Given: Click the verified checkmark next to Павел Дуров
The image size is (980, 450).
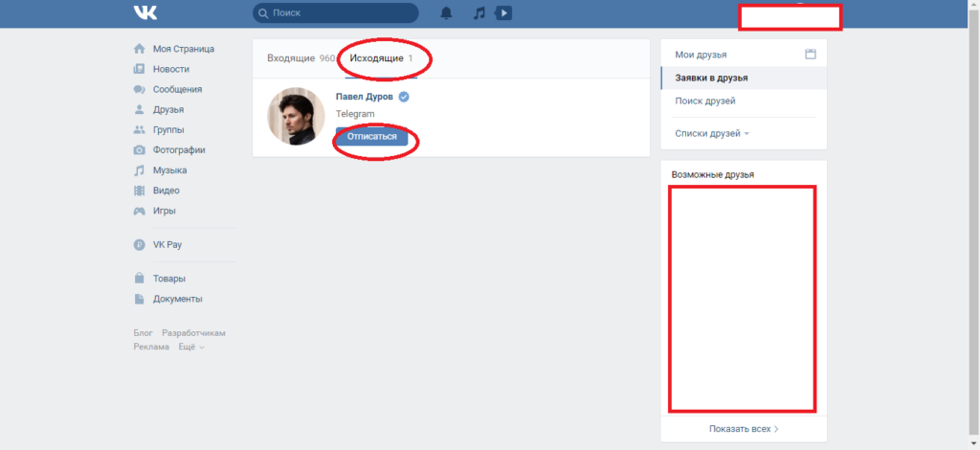Looking at the screenshot, I should (x=405, y=97).
